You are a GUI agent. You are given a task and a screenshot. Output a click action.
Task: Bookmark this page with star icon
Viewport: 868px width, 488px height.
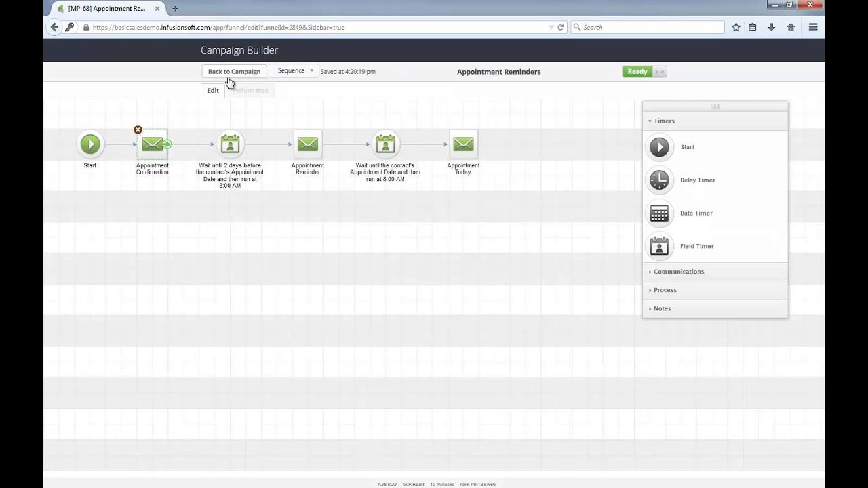tap(736, 27)
